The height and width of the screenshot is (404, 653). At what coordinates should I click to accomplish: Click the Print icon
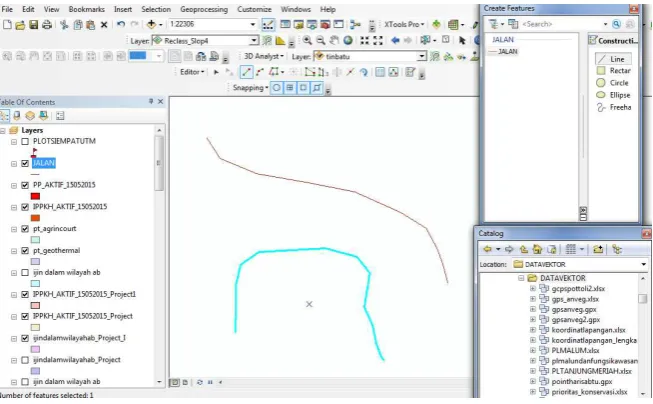[x=47, y=25]
